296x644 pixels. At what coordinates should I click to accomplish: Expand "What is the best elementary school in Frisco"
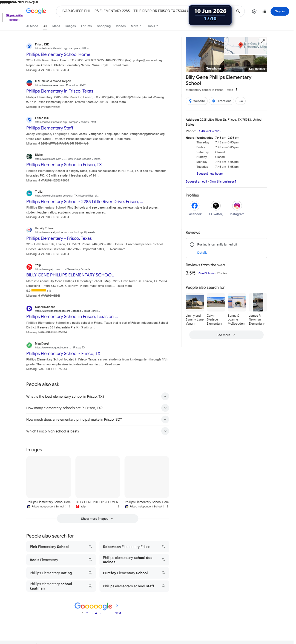pos(165,396)
